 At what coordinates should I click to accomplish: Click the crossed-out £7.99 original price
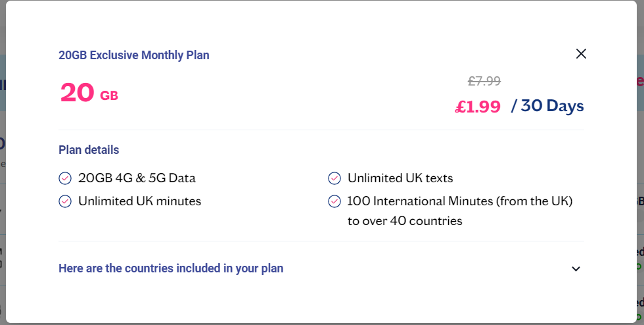coord(484,81)
